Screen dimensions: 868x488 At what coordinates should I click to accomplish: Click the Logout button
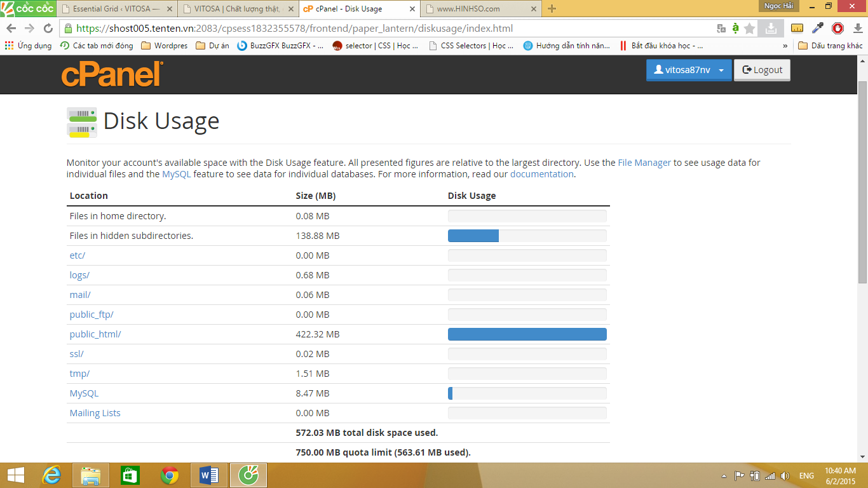click(762, 70)
